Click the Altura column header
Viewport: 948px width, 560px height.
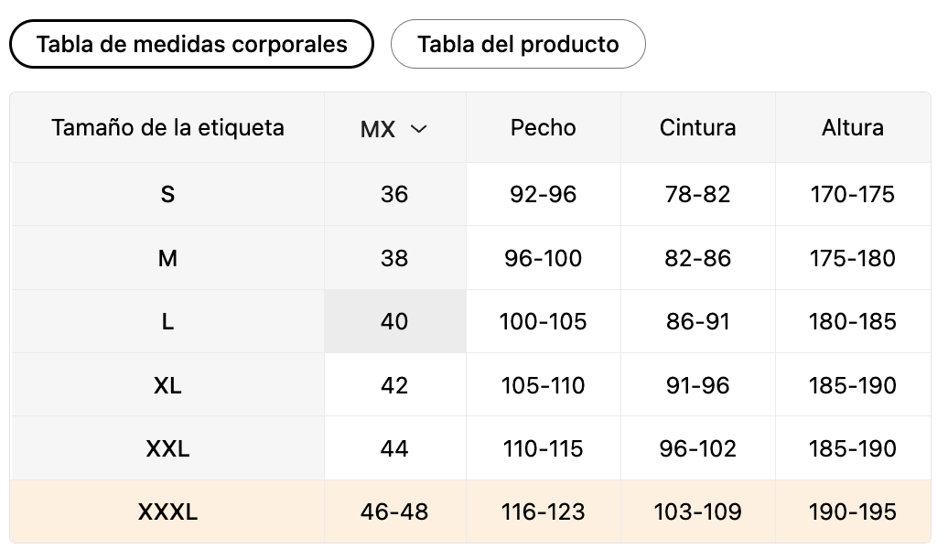pyautogui.click(x=853, y=127)
